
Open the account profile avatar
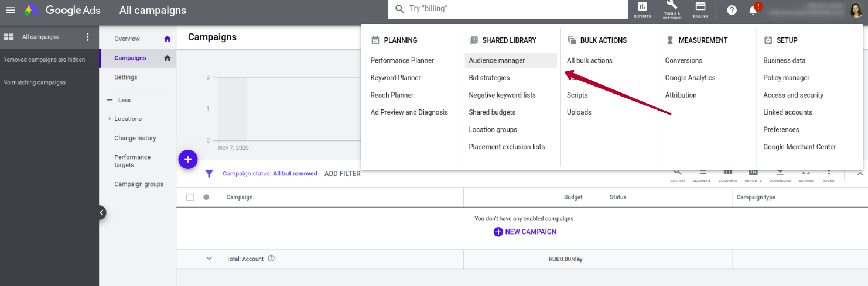coord(857,10)
